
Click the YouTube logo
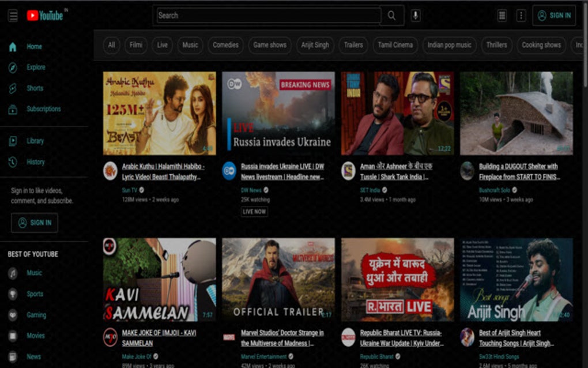tap(44, 16)
